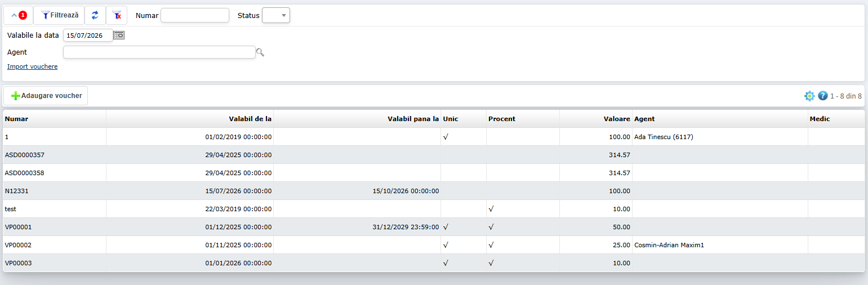Screen dimensions: 868x285
Task: Click the Valabile la data field
Action: click(x=88, y=35)
